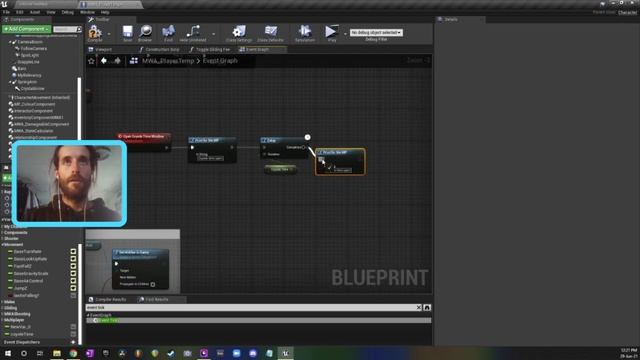
Task: Click the Components panel scrollbar
Action: (79, 108)
